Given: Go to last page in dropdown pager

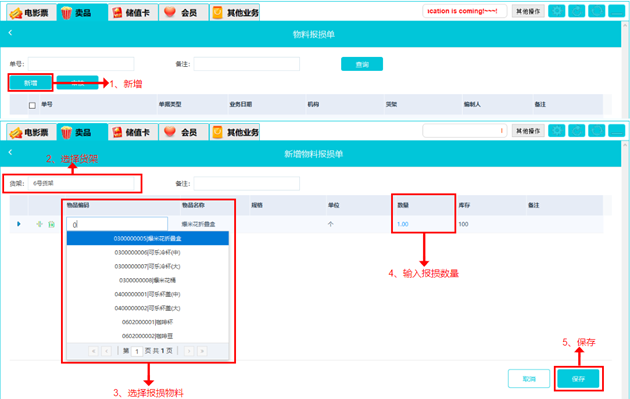Looking at the screenshot, I should 202,351.
